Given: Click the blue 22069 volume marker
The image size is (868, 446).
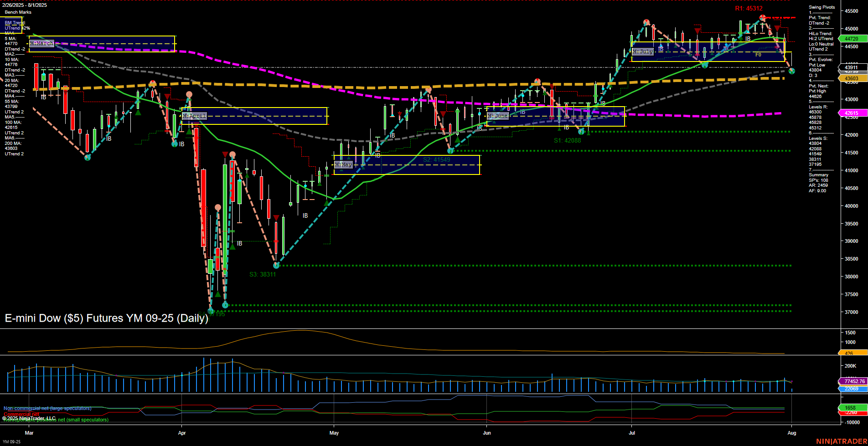Looking at the screenshot, I should [853, 389].
